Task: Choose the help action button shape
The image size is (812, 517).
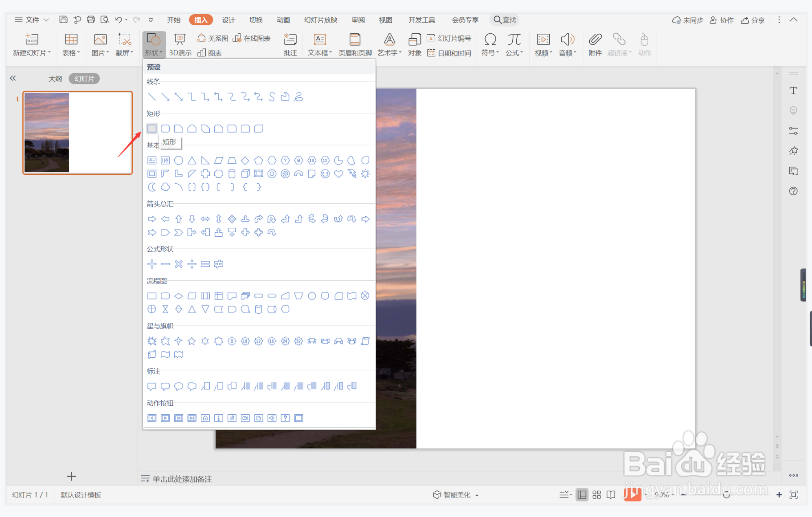Action: pos(285,418)
